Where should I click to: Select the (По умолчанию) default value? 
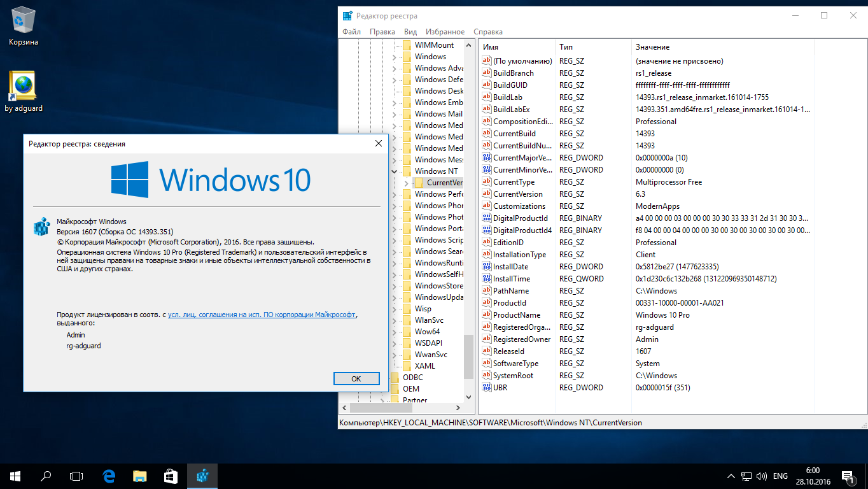coord(522,61)
